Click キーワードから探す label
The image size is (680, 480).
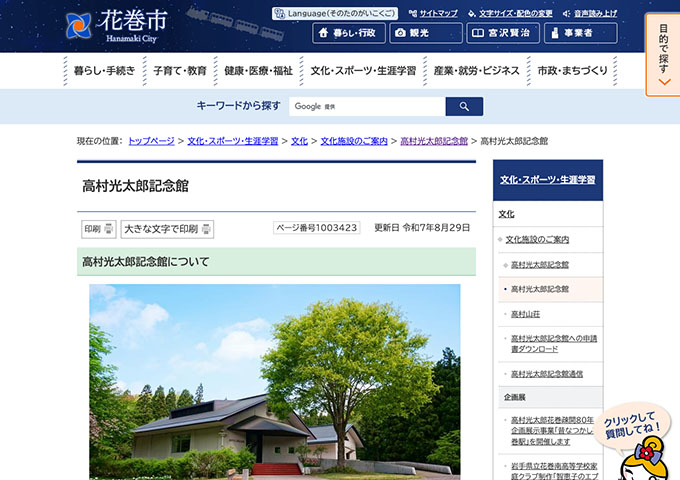239,106
